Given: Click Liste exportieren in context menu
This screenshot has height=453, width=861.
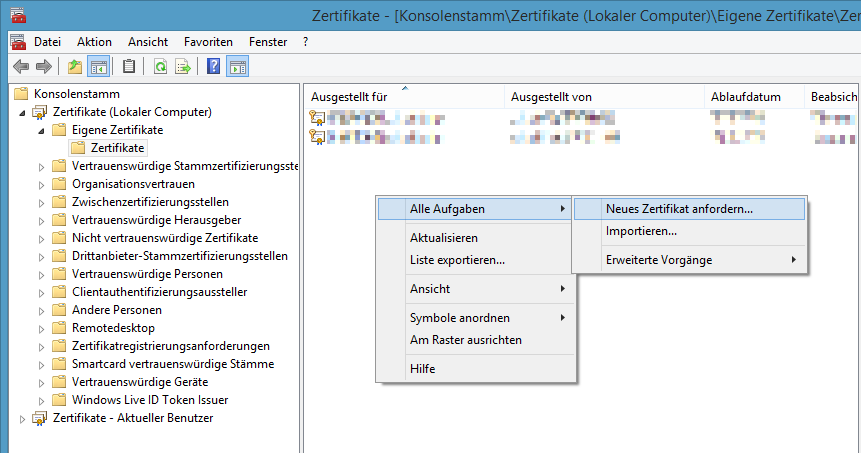Looking at the screenshot, I should coord(457,260).
